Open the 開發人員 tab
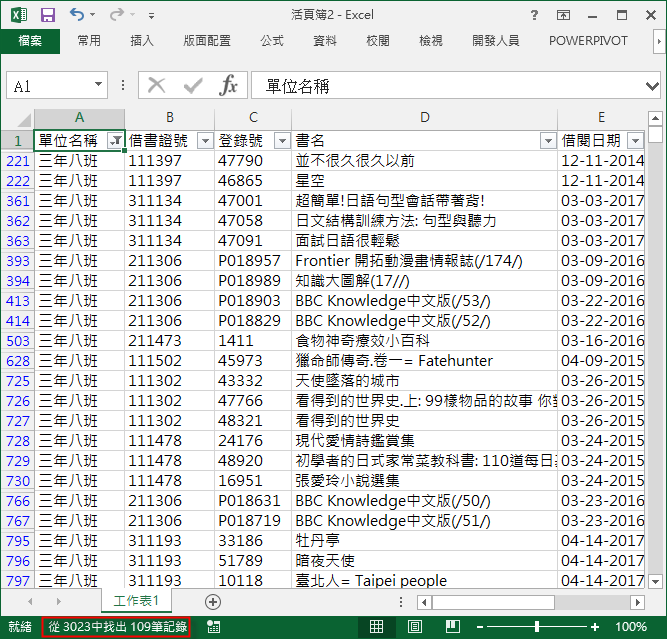Screen dimensions: 667x639 click(496, 41)
